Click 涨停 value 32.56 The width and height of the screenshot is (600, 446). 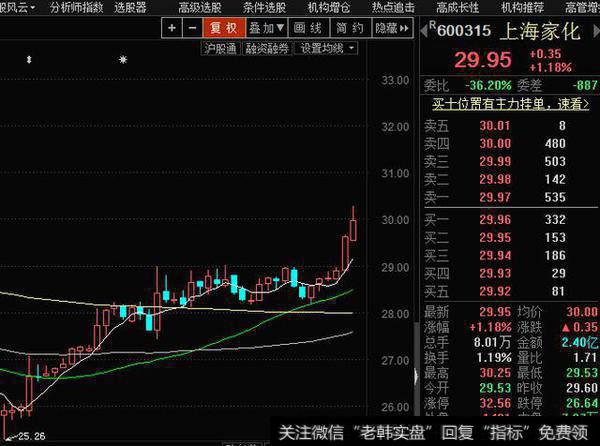495,403
